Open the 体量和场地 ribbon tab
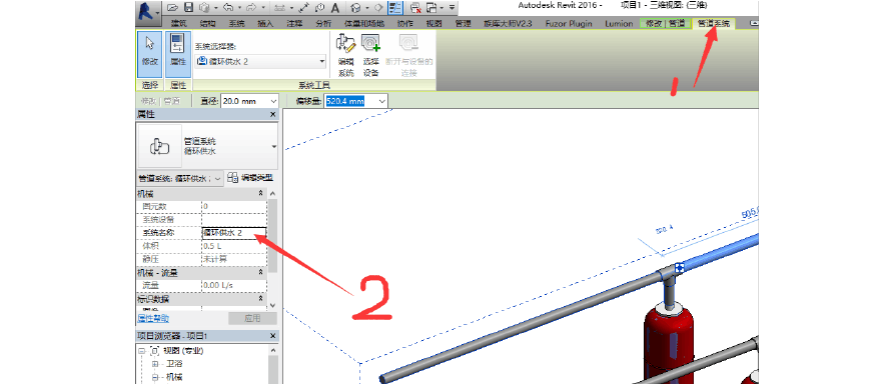 pyautogui.click(x=364, y=23)
